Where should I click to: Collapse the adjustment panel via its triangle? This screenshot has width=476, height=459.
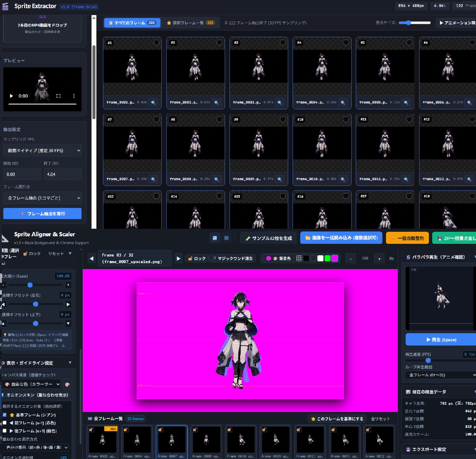[x=70, y=253]
